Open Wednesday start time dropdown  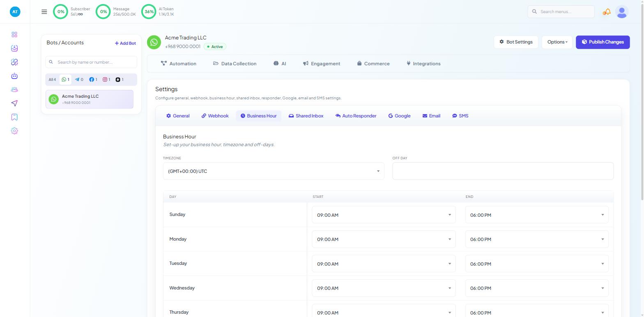(384, 288)
